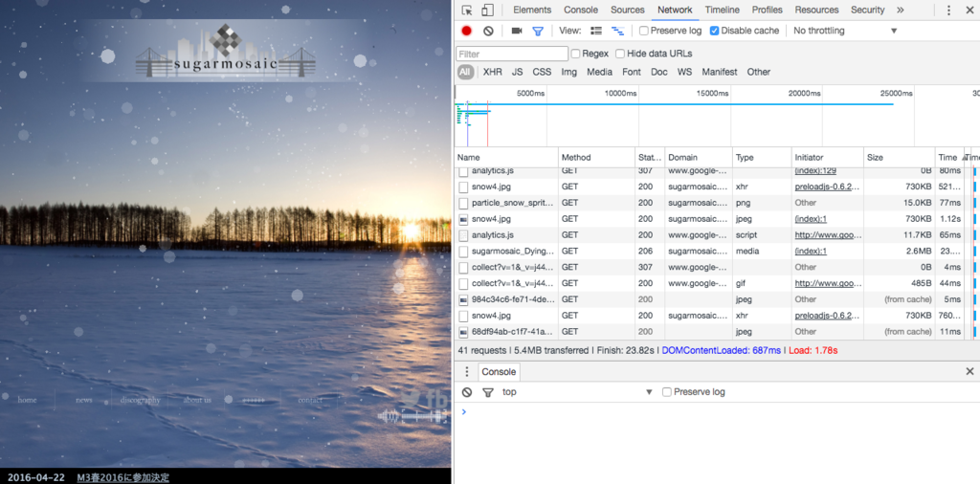This screenshot has width=980, height=484.
Task: Activate the inspect element picker icon
Action: pyautogui.click(x=467, y=10)
